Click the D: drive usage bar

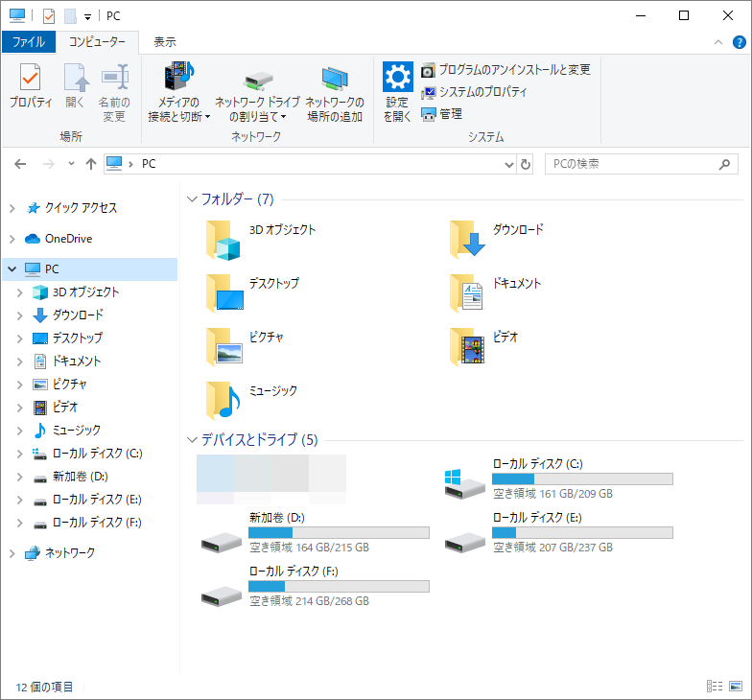coord(340,533)
